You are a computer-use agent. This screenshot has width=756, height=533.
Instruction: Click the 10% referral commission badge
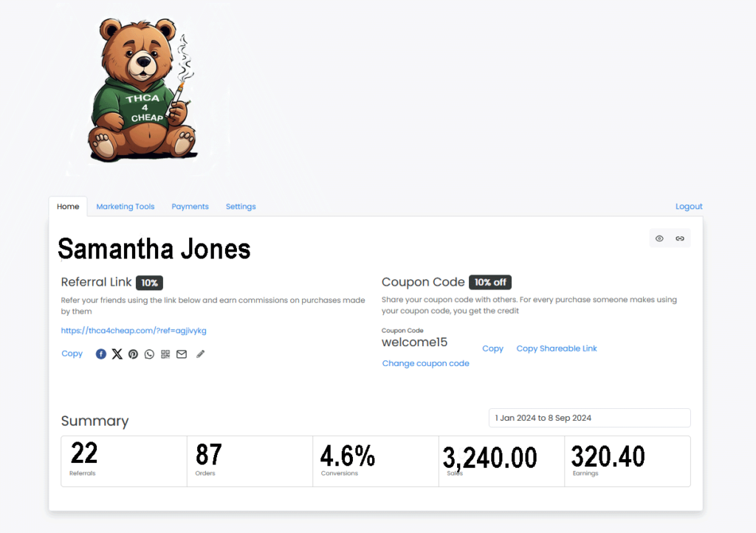149,283
